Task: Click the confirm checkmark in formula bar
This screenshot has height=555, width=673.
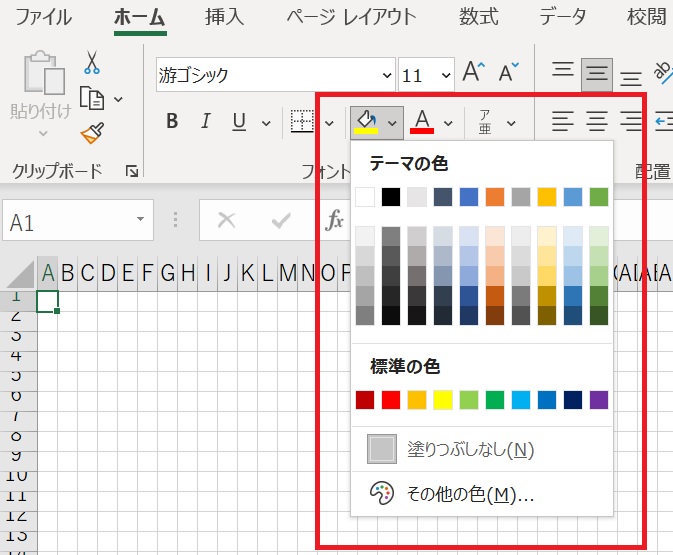Action: point(281,221)
